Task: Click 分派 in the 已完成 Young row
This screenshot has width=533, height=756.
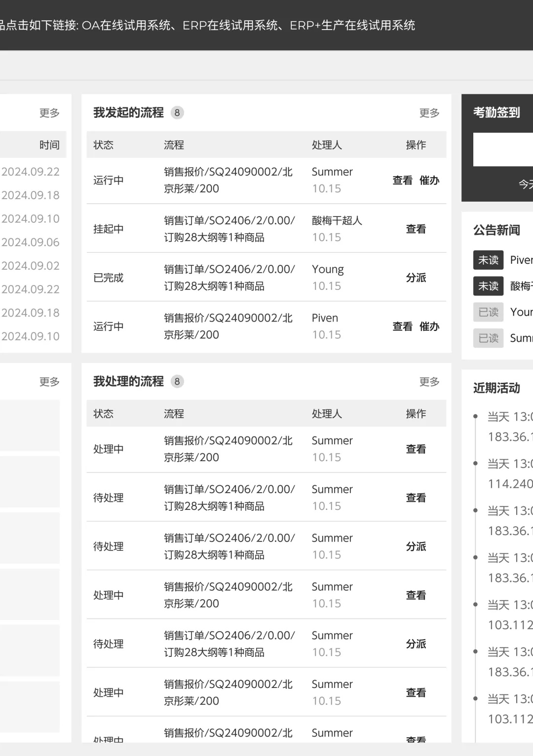Action: (416, 278)
